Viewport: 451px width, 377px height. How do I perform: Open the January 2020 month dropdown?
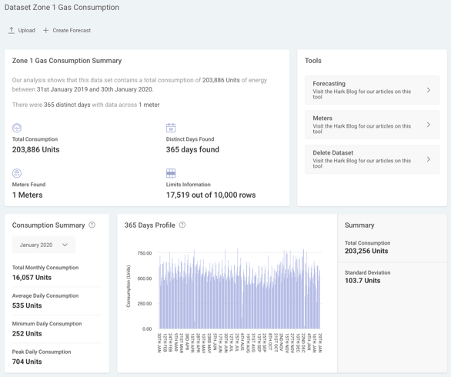click(44, 245)
